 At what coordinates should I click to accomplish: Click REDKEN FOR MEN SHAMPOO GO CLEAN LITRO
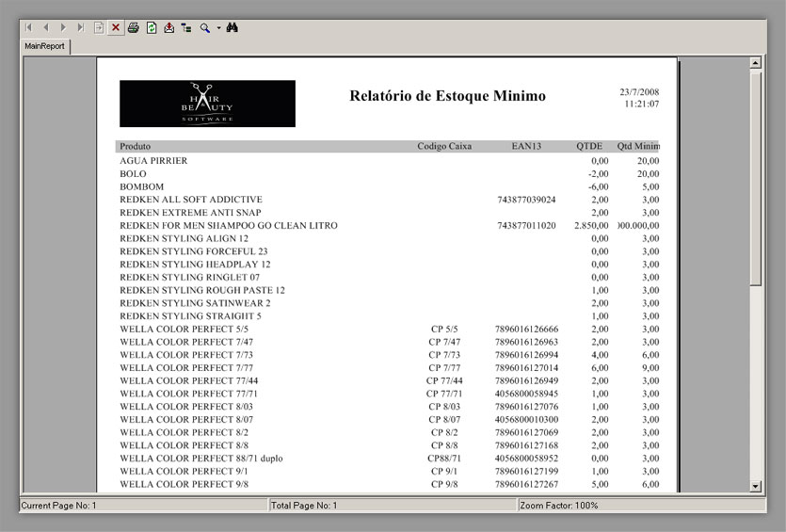tap(229, 226)
